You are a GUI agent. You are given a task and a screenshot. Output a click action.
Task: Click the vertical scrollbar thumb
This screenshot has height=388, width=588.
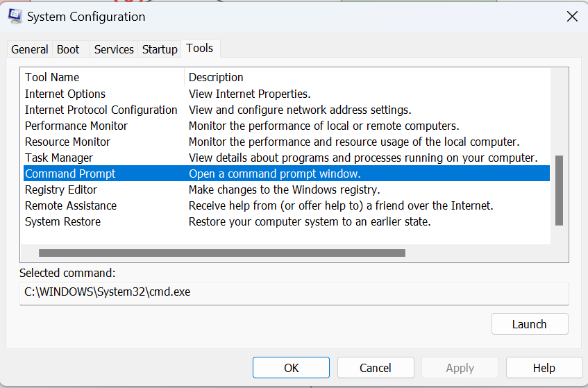(x=559, y=189)
